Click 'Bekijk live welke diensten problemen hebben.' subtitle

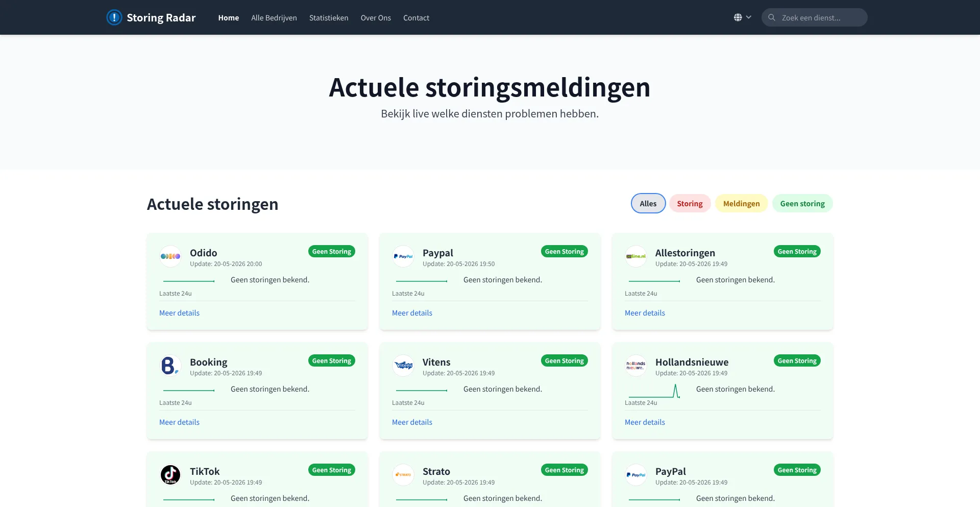coord(489,113)
